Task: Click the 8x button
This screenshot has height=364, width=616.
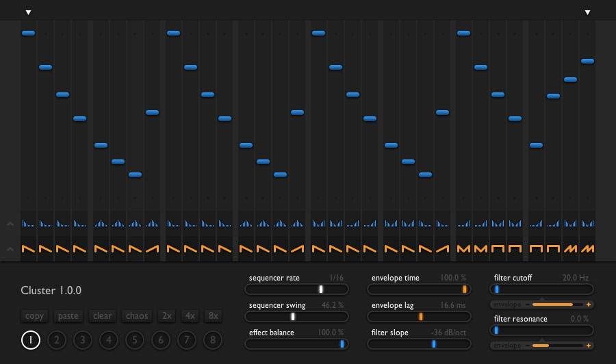Action: point(214,315)
